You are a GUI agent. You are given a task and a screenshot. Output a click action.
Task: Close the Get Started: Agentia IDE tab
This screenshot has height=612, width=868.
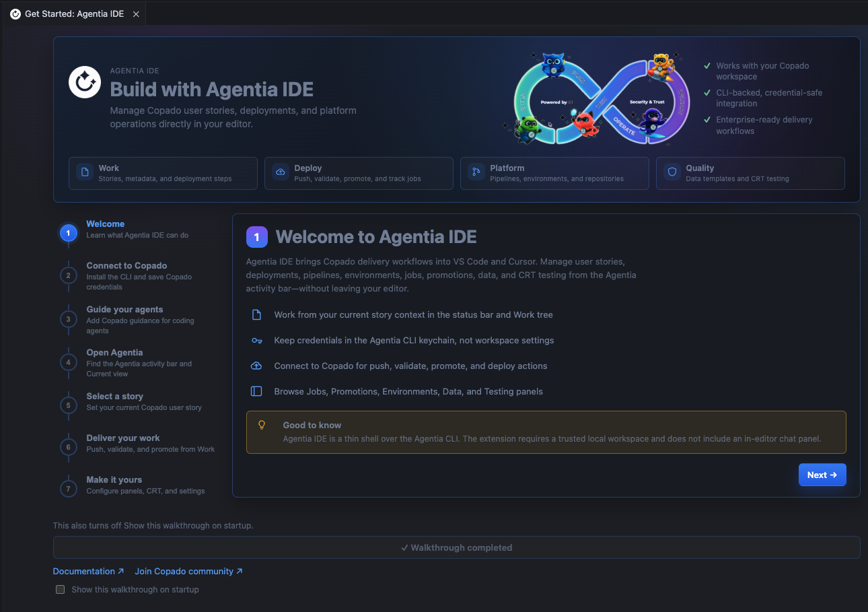[x=136, y=13]
